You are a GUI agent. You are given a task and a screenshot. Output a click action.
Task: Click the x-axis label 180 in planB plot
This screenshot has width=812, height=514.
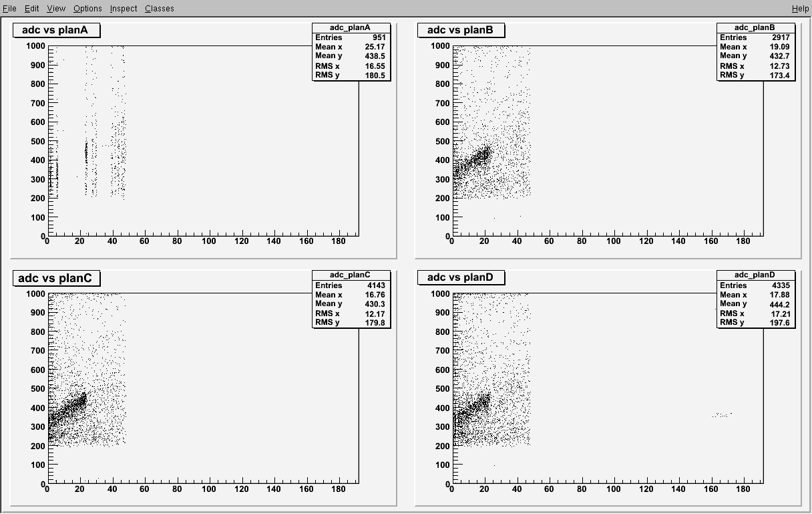point(744,241)
